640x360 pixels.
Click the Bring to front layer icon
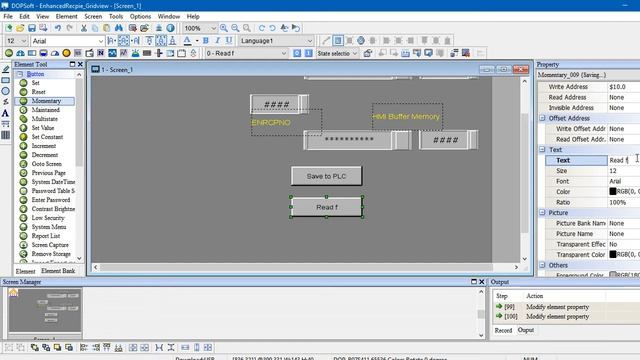click(35, 347)
